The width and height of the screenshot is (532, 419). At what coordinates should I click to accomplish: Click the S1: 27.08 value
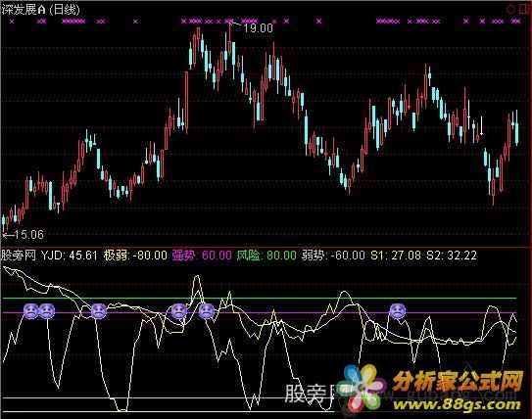(x=396, y=256)
